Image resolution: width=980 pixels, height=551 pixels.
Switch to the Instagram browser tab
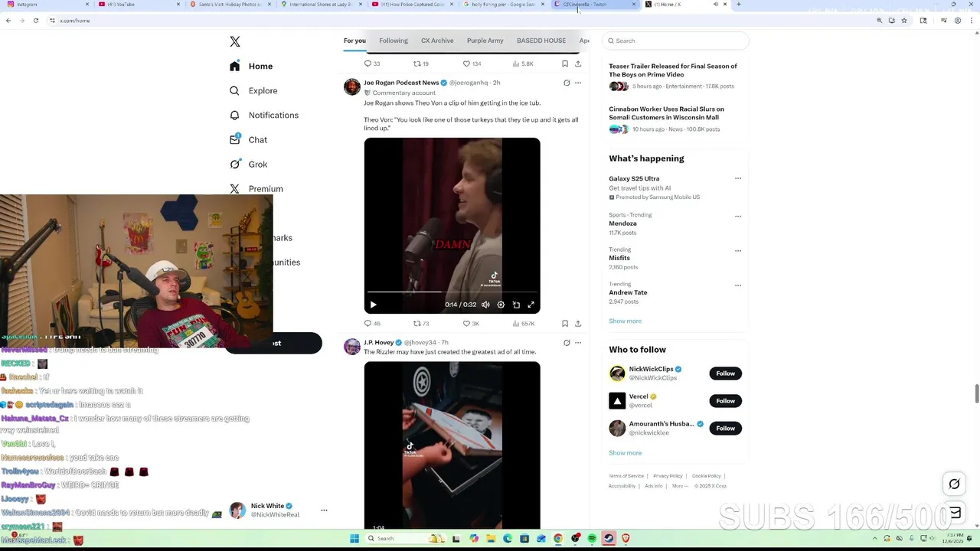(x=46, y=5)
